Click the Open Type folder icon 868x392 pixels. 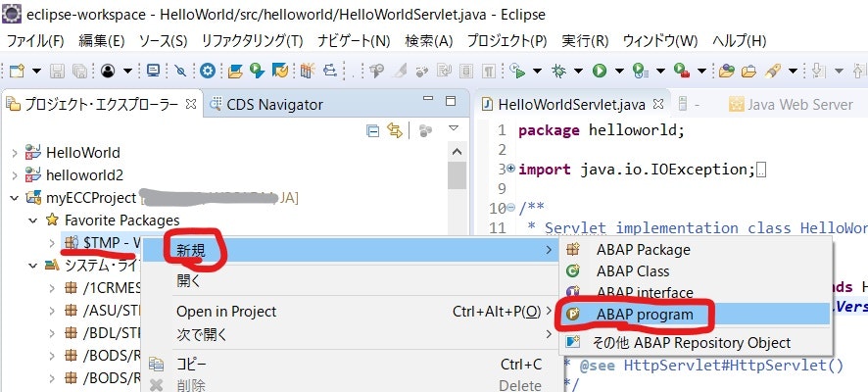726,71
